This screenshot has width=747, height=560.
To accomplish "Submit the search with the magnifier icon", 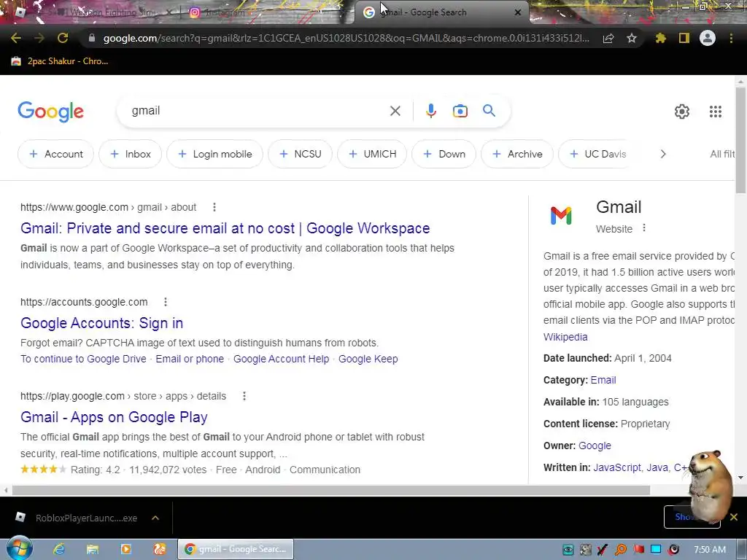I will (x=489, y=111).
